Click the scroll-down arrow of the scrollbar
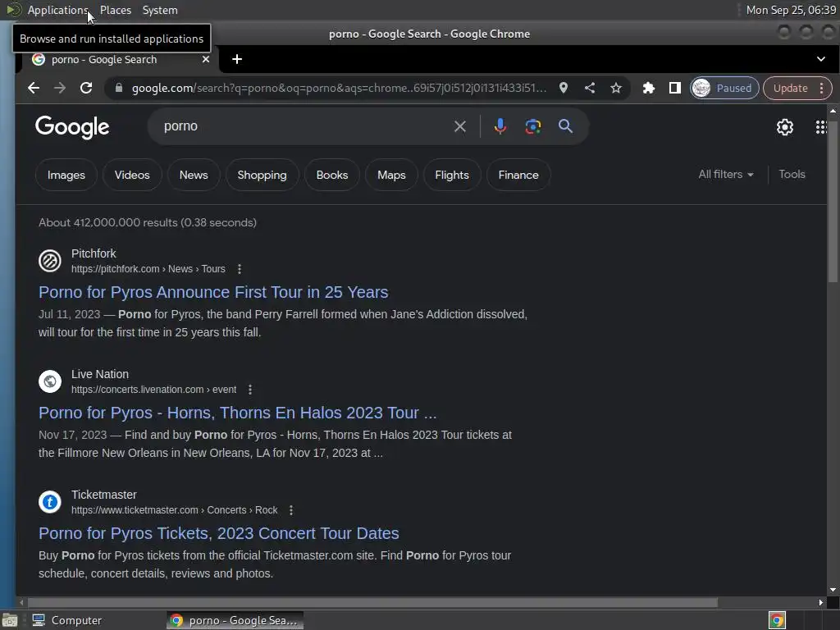 pyautogui.click(x=833, y=590)
